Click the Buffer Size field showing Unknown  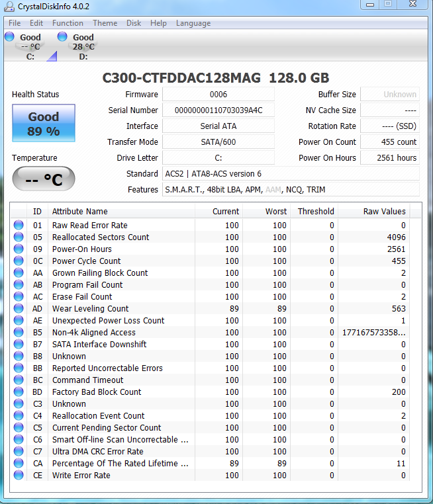pyautogui.click(x=390, y=94)
